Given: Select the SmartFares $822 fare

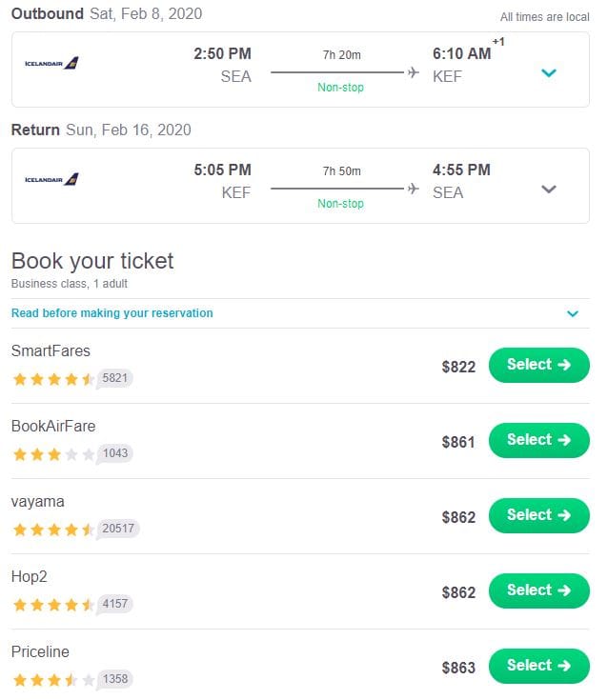Looking at the screenshot, I should (x=538, y=365).
